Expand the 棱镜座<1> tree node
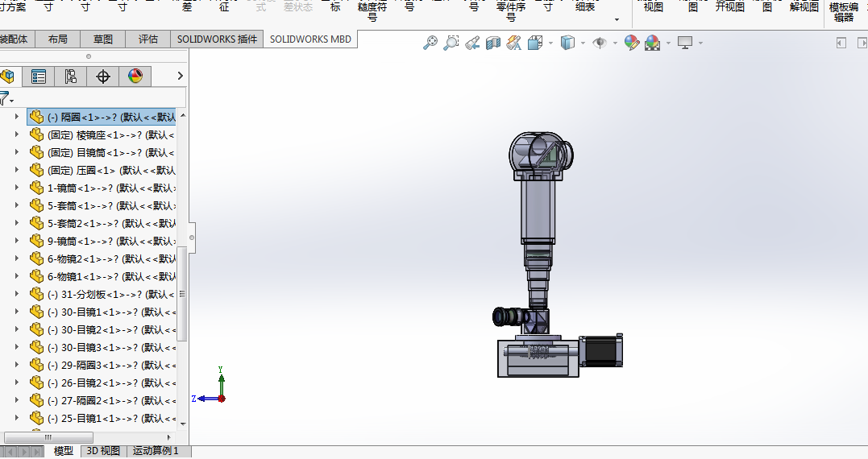This screenshot has height=459, width=868. coord(16,134)
